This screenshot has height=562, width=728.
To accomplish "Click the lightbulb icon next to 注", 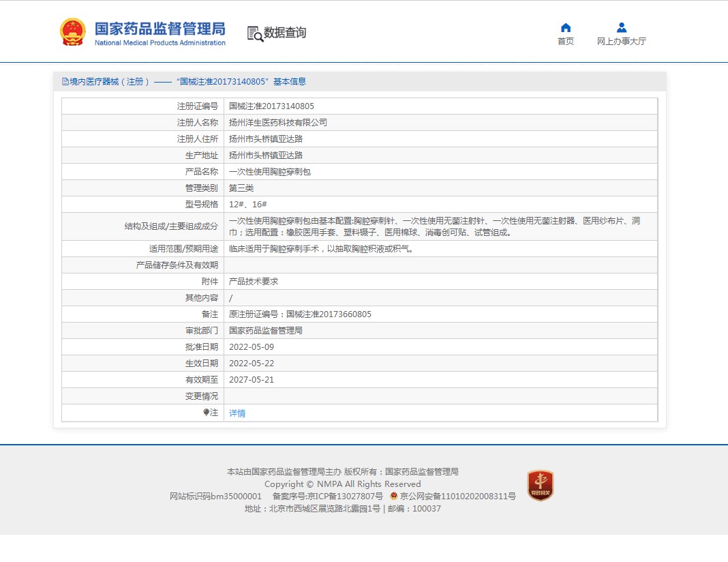I will click(x=206, y=413).
